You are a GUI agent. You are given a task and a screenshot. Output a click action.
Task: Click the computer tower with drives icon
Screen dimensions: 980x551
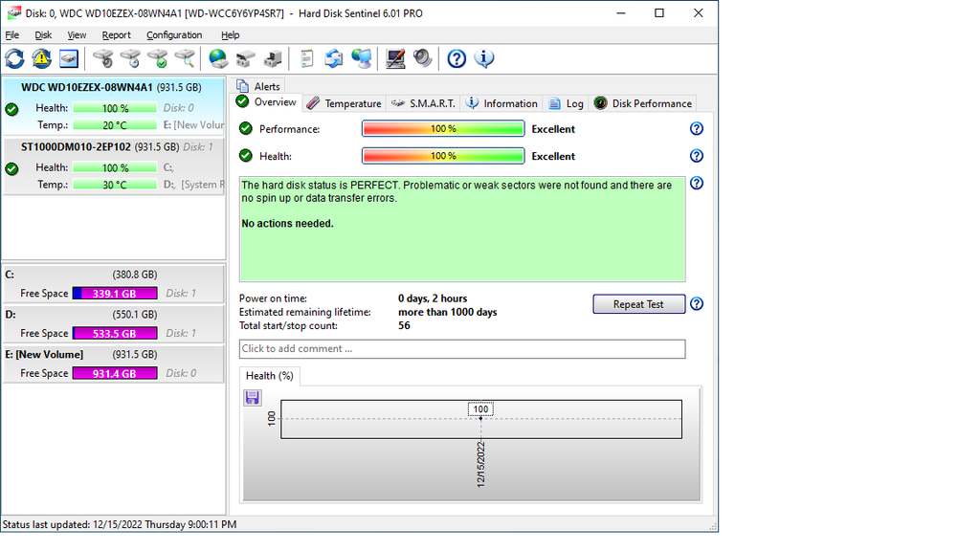tap(273, 58)
